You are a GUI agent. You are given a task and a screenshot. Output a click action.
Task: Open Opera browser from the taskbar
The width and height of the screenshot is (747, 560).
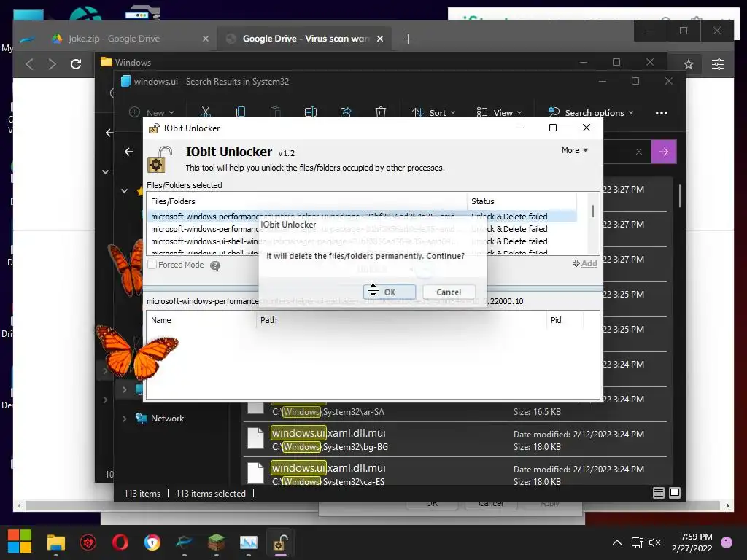pos(120,542)
